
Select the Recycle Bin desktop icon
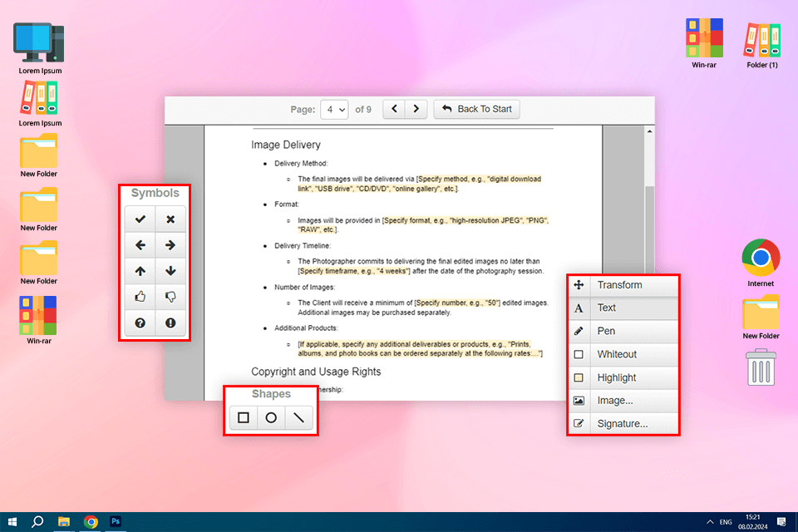click(761, 367)
